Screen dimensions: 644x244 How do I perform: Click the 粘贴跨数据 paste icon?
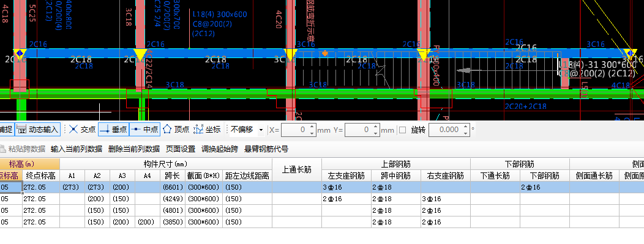click(2, 149)
